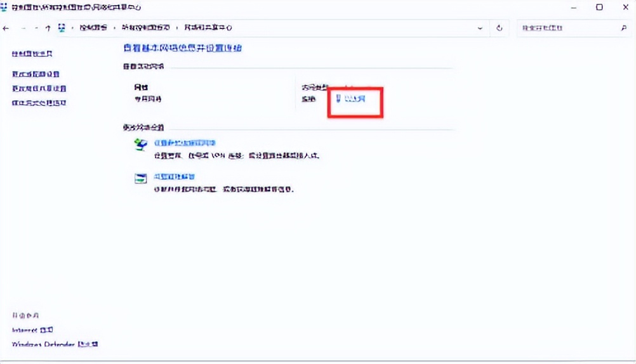This screenshot has width=636, height=364.
Task: Open the address bar history dropdown
Action: 480,28
